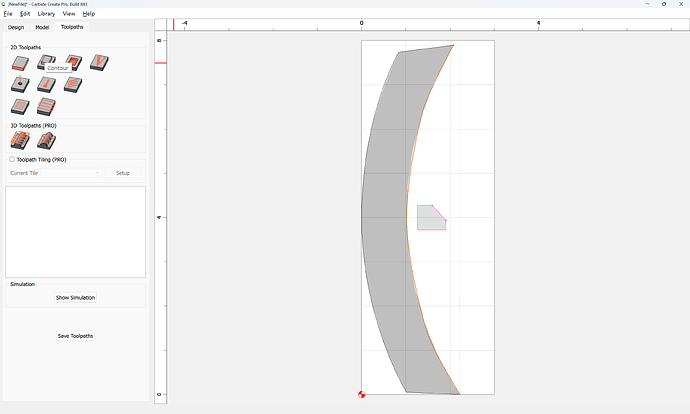Choose the Pocket toolpath icon

73,62
